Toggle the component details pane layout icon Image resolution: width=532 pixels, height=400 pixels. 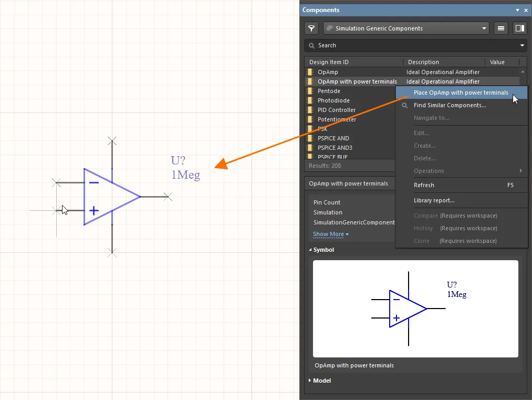click(520, 28)
